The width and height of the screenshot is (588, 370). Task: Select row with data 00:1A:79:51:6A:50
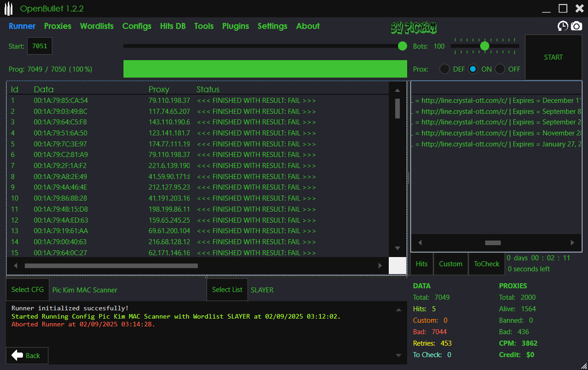(x=198, y=133)
